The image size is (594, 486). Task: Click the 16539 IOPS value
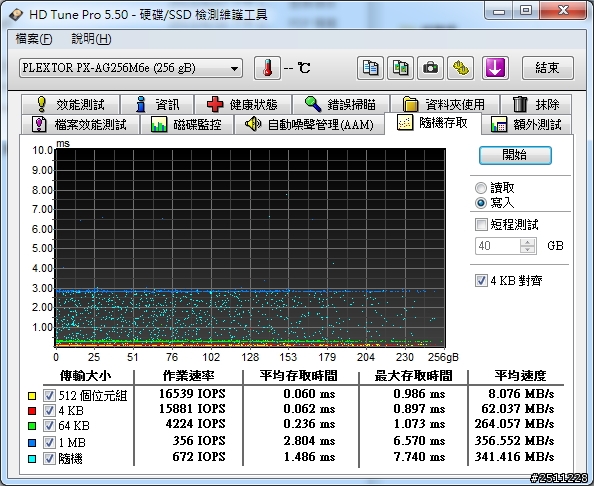(192, 394)
